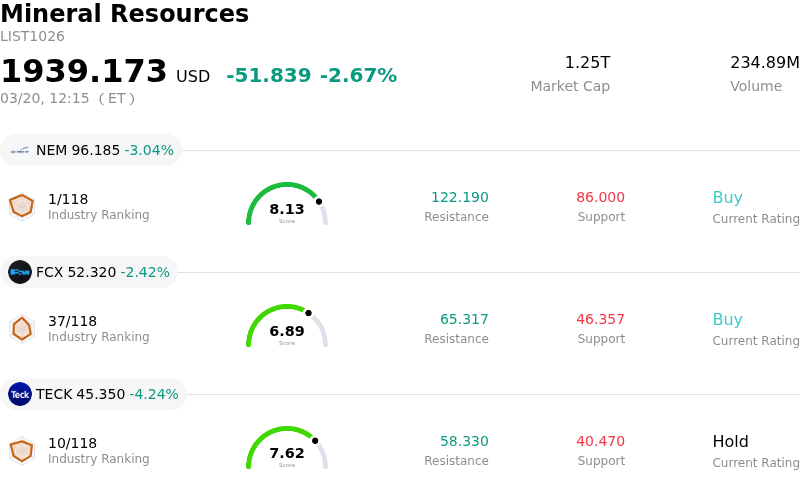This screenshot has height=488, width=800.
Task: Click the TECK 7.62 score gauge
Action: coord(287,449)
